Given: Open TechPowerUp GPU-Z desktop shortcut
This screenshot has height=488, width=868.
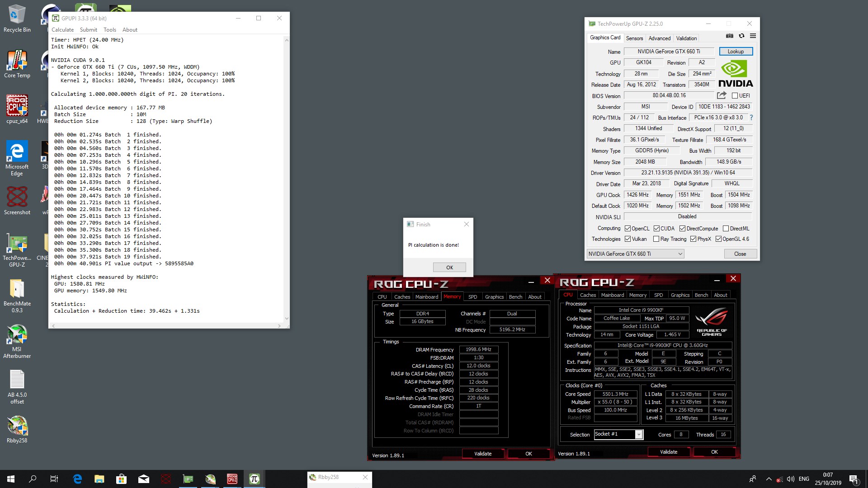Looking at the screenshot, I should [x=17, y=250].
